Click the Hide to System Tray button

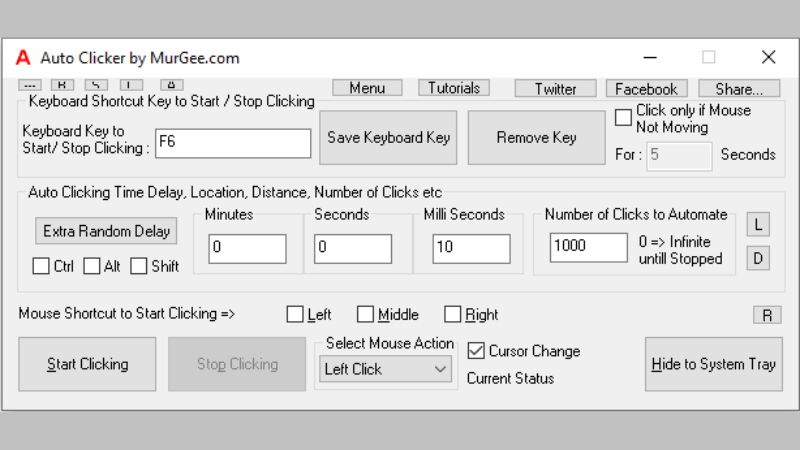tap(713, 364)
